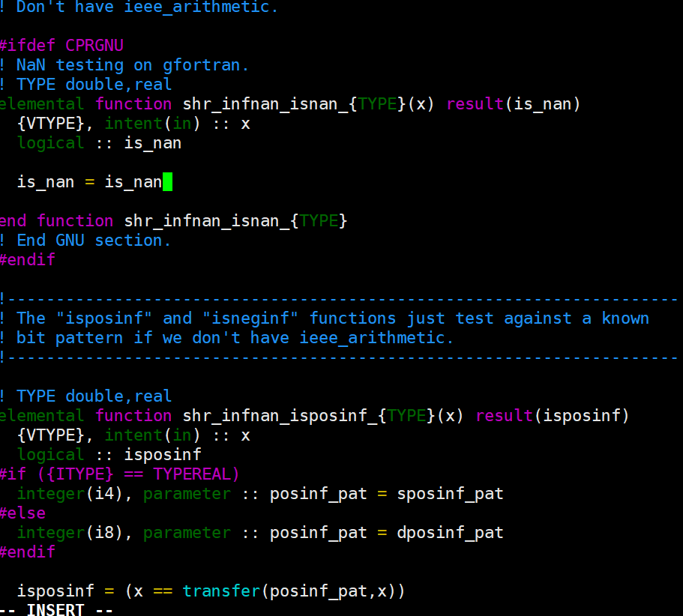Click the 'is_nan = is_nan' assignment line

tap(89, 182)
